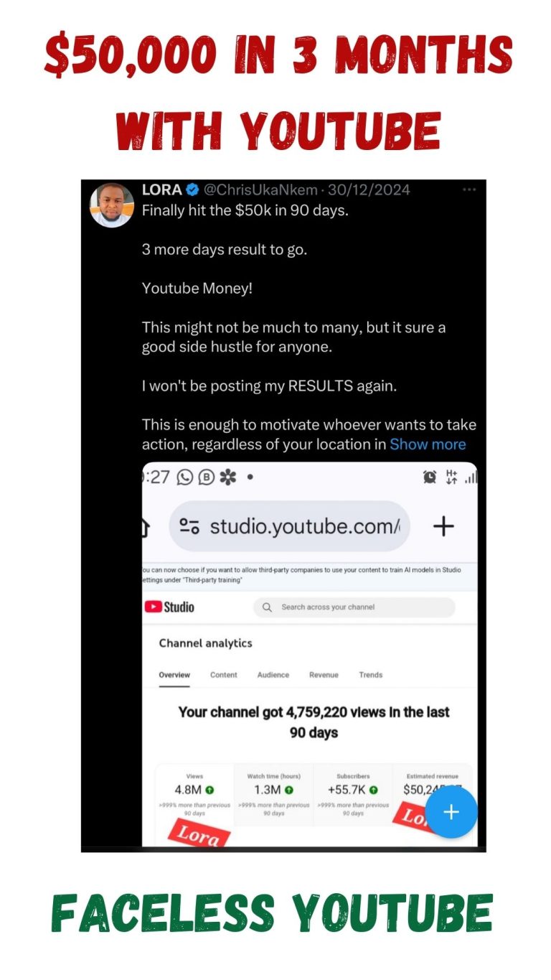Tap the blue verified badge beside LORA
This screenshot has width=551, height=980.
(193, 190)
